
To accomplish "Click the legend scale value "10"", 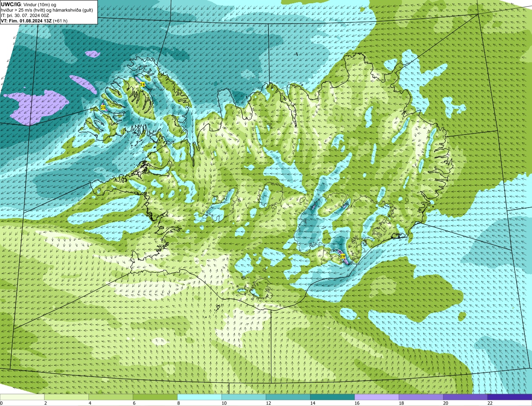I will [x=224, y=403].
